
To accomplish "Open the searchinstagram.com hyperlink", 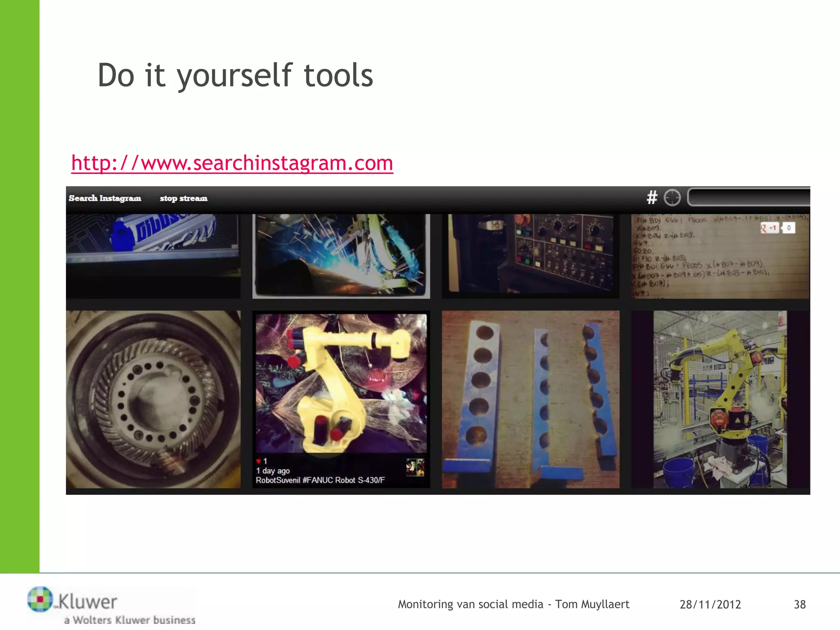I will pyautogui.click(x=232, y=163).
